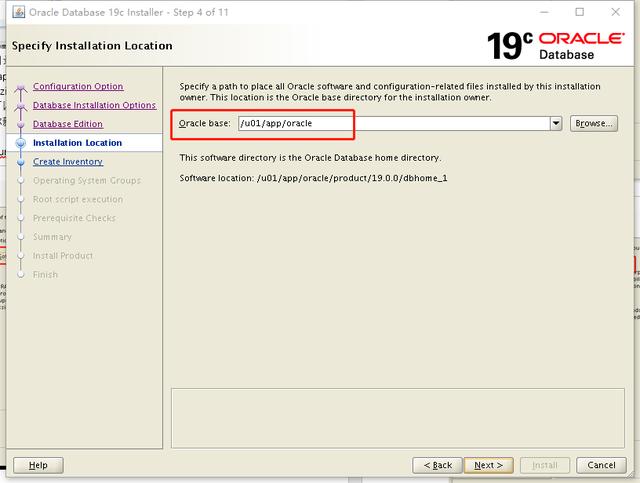Click the Database Edition step bullet icon
This screenshot has height=483, width=640.
click(x=21, y=125)
